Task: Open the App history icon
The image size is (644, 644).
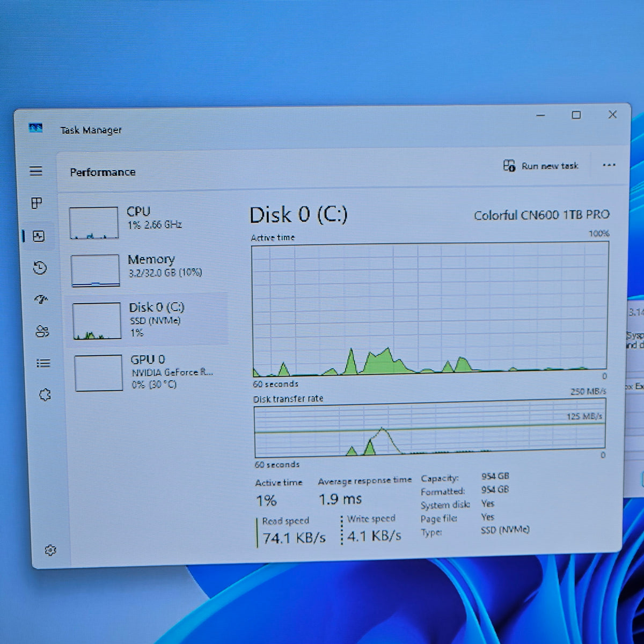Action: coord(40,268)
